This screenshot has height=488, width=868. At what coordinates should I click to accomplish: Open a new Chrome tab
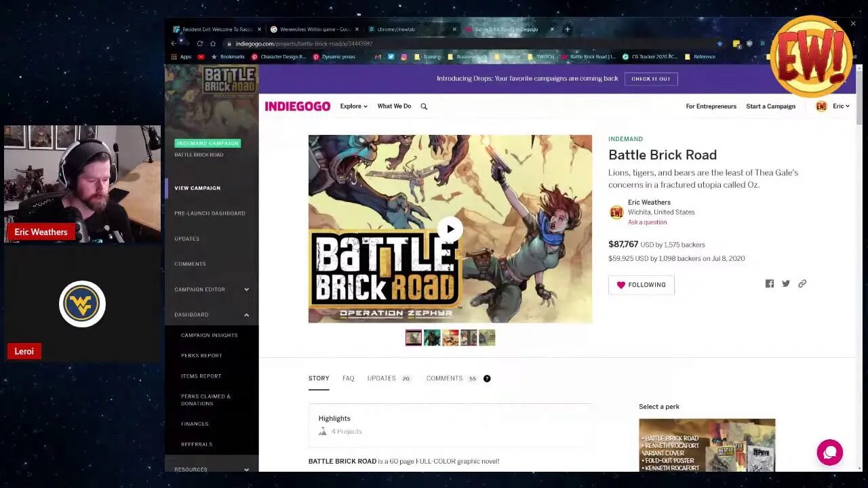coord(568,29)
